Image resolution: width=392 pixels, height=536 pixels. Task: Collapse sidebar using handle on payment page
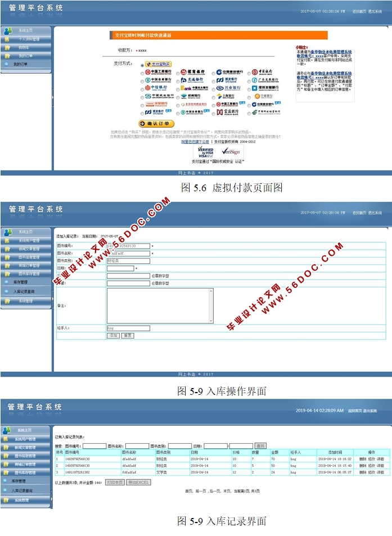tap(53, 97)
